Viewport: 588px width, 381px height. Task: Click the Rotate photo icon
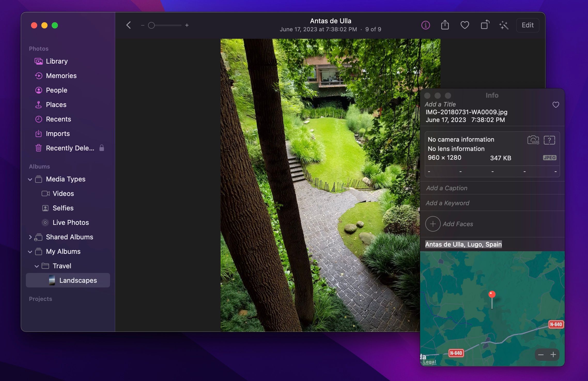tap(485, 25)
